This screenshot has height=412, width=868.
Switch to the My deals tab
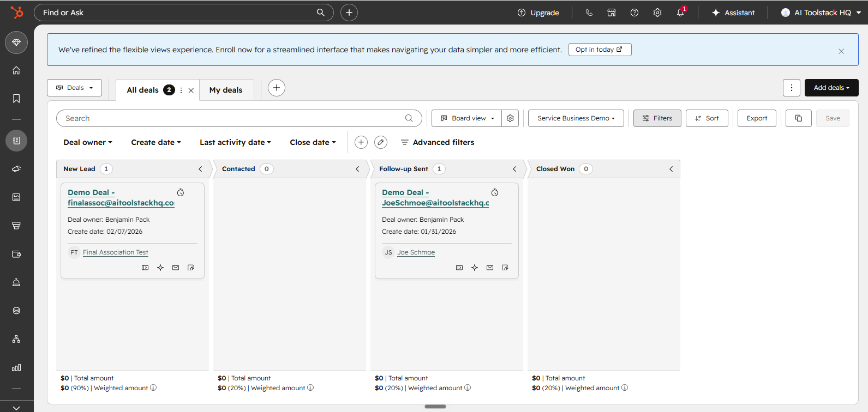(226, 90)
